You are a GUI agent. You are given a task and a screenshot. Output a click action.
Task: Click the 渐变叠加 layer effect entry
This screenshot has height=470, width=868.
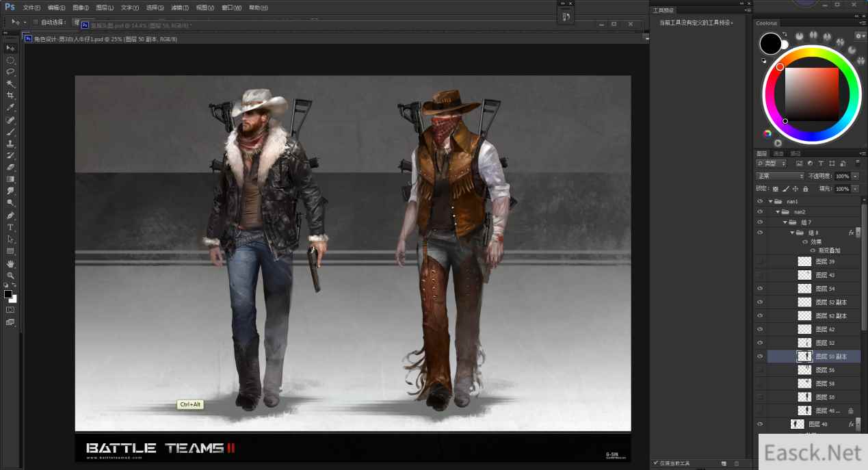[x=828, y=250]
